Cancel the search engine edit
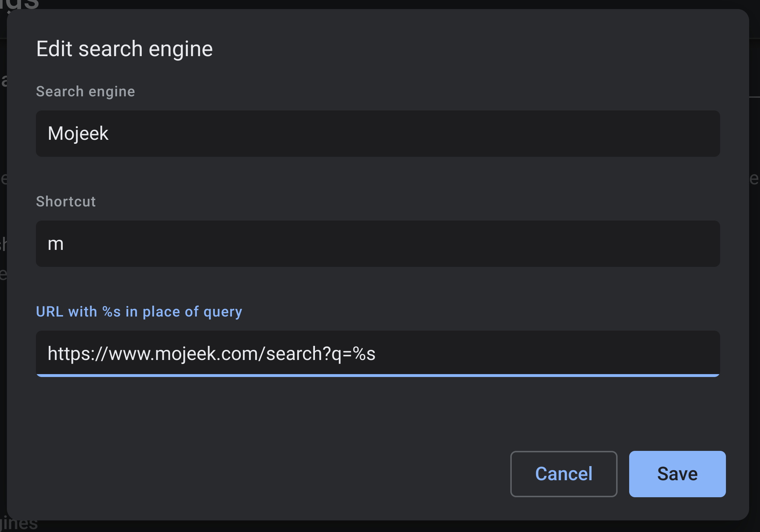 pos(564,474)
